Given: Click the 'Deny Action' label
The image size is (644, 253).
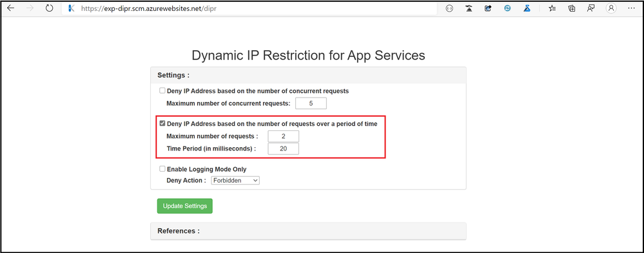Looking at the screenshot, I should coord(186,180).
